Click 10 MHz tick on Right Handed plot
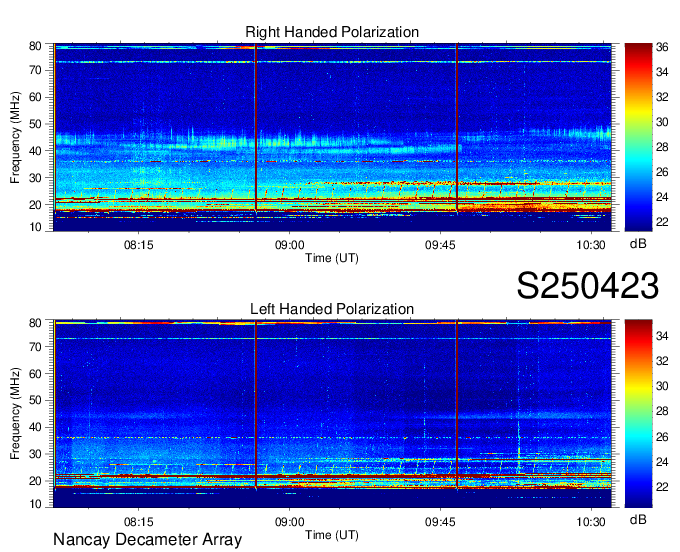The width and height of the screenshot is (680, 552). (35, 227)
